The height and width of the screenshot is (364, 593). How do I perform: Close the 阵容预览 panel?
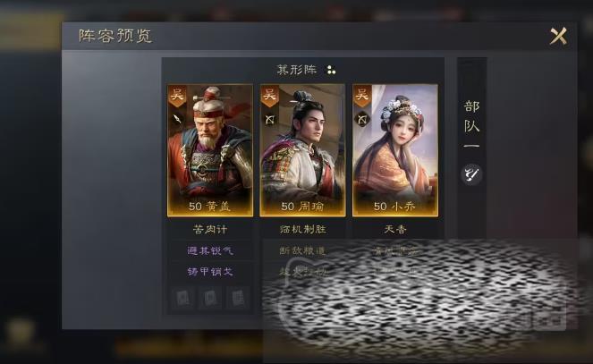pos(559,37)
